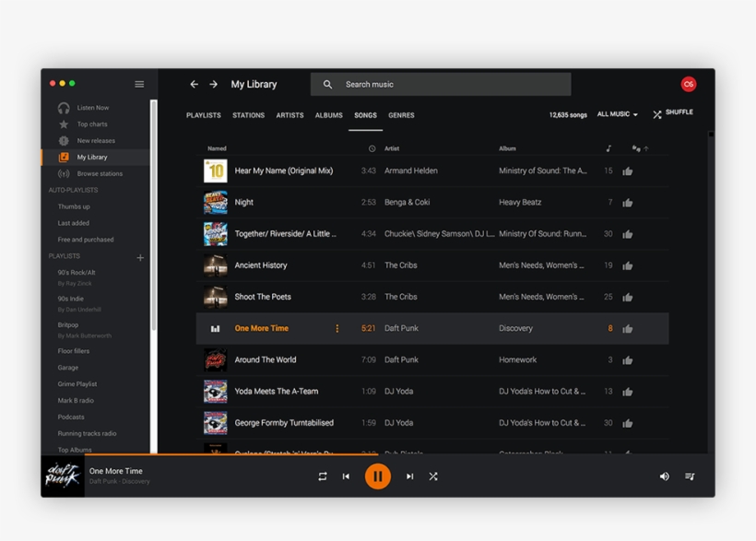Open the GENRES tab
The height and width of the screenshot is (541, 756).
pos(401,115)
